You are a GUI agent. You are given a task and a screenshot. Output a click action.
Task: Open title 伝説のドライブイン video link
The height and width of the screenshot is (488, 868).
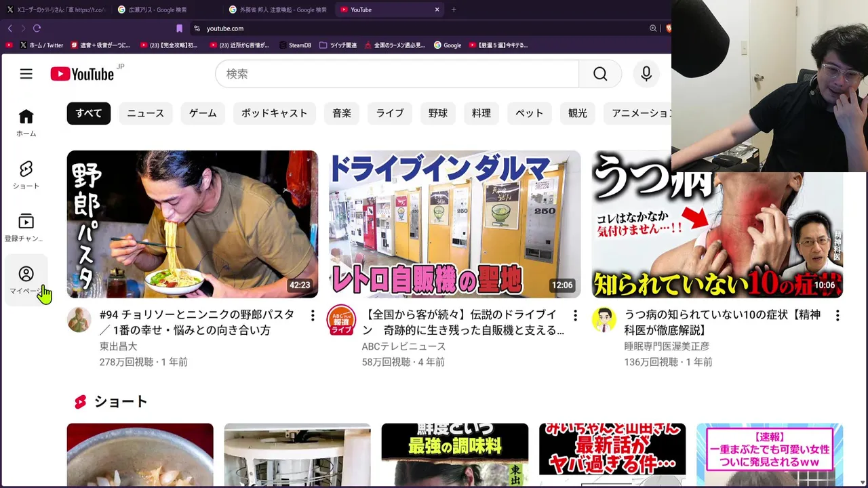point(463,323)
